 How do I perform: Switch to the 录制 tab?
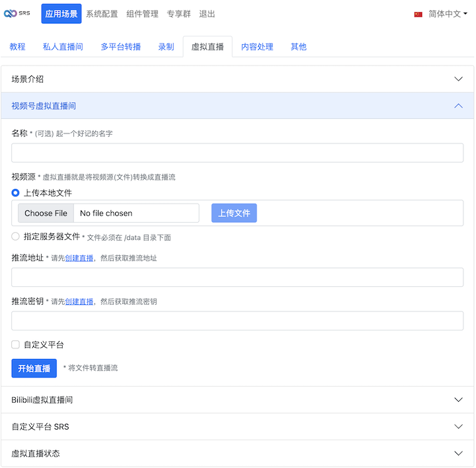166,47
